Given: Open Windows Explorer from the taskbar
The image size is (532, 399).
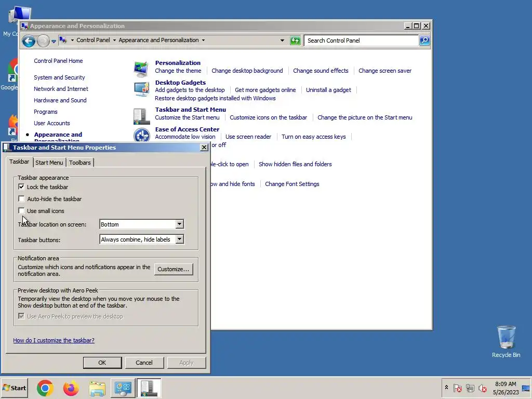Looking at the screenshot, I should click(97, 388).
